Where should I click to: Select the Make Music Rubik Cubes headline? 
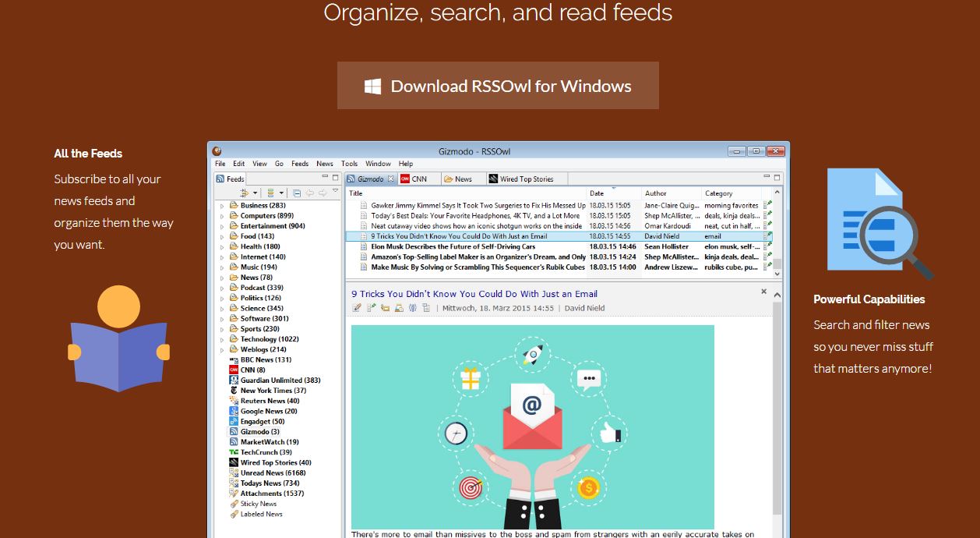point(478,267)
